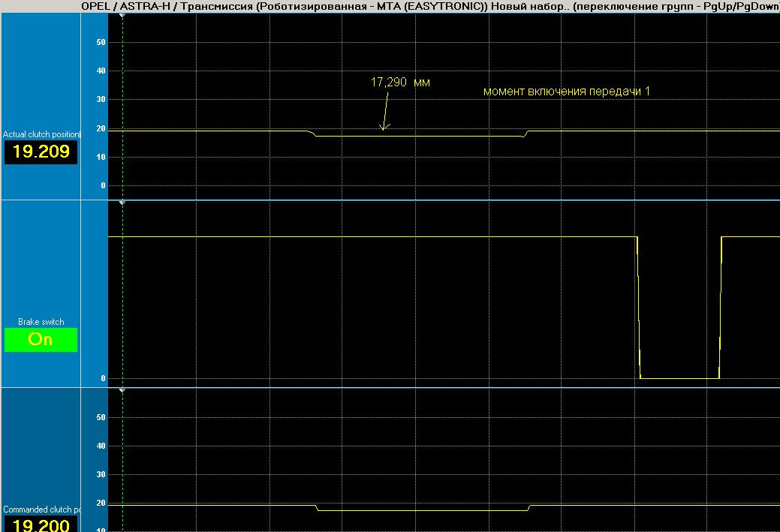Screen dimensions: 780x532
Task: Click the 17,290 мм annotation text
Action: pos(400,82)
